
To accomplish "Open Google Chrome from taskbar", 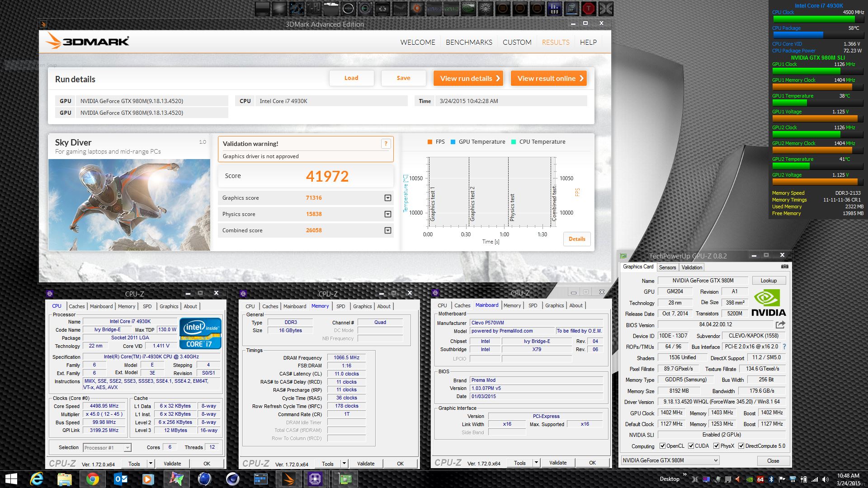I will (93, 479).
